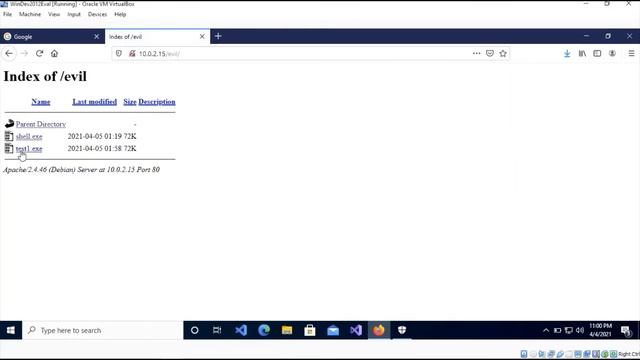Sort listing by Last modified column
The image size is (640, 360).
click(95, 102)
